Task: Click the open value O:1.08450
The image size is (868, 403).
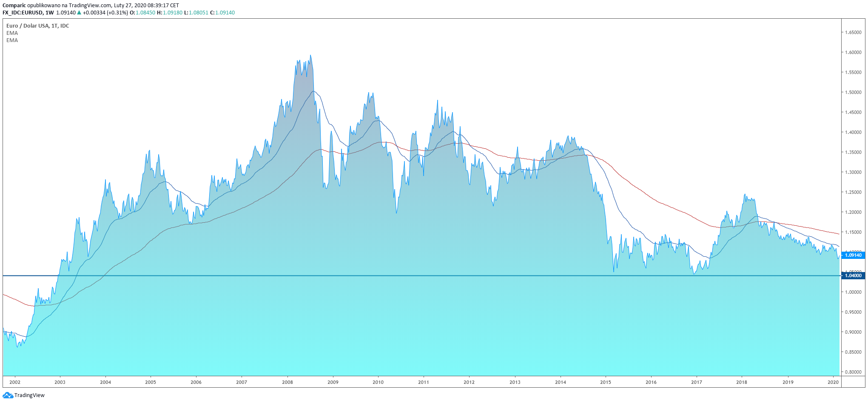Action: coord(142,13)
